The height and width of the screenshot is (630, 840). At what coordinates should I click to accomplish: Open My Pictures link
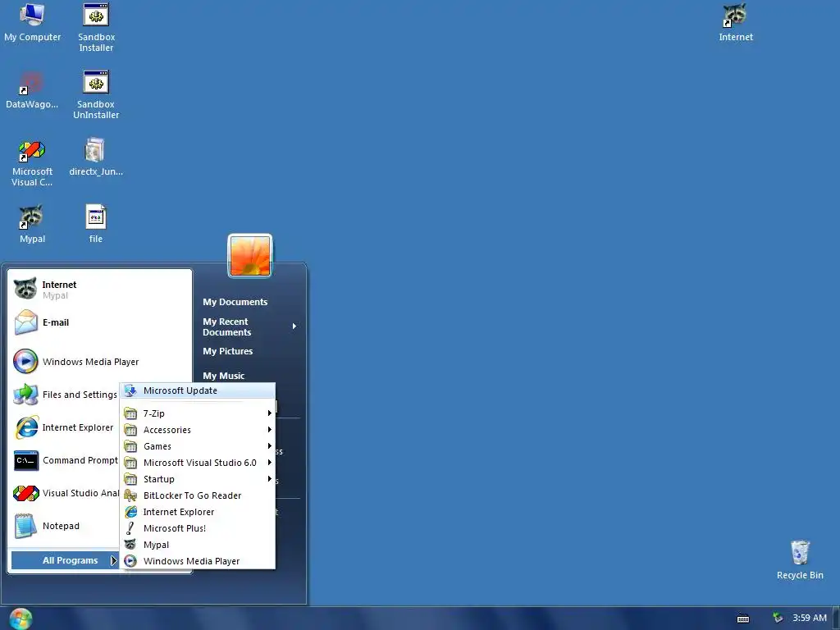click(228, 351)
